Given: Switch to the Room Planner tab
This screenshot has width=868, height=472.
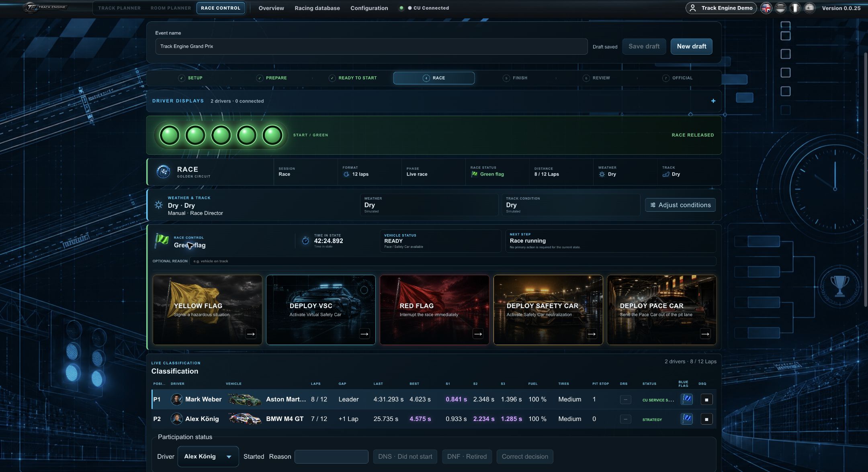Looking at the screenshot, I should [x=171, y=8].
